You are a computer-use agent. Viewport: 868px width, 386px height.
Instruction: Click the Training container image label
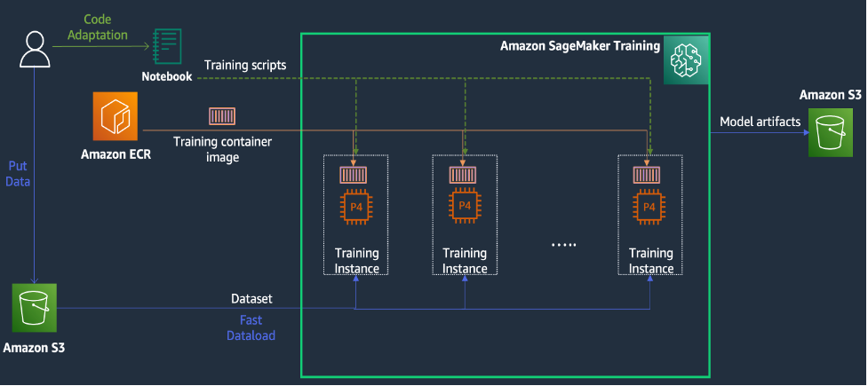[x=222, y=149]
